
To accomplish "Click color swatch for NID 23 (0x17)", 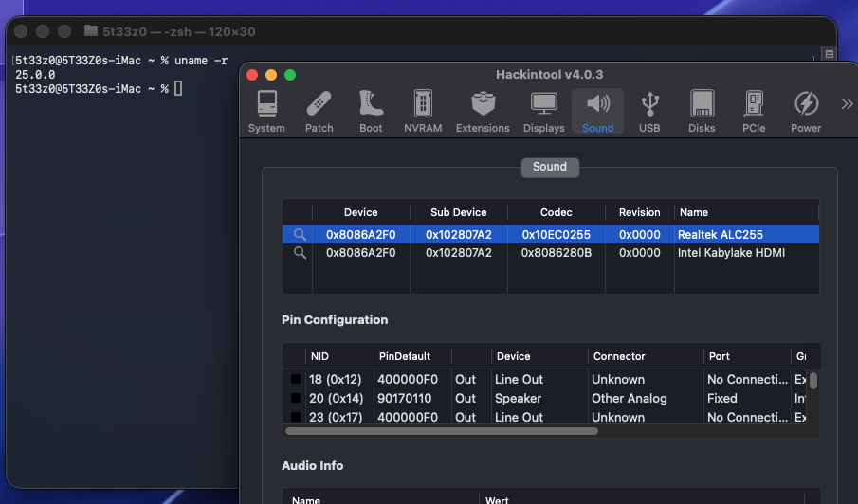I will [x=296, y=417].
